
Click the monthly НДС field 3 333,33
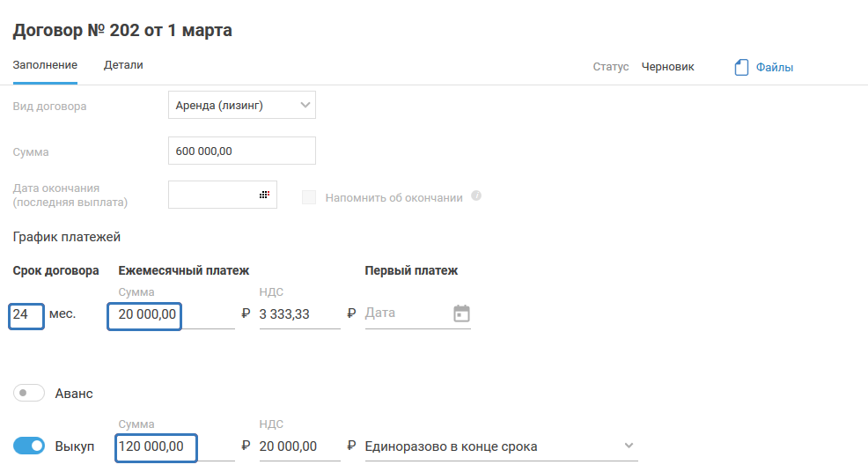pyautogui.click(x=298, y=313)
